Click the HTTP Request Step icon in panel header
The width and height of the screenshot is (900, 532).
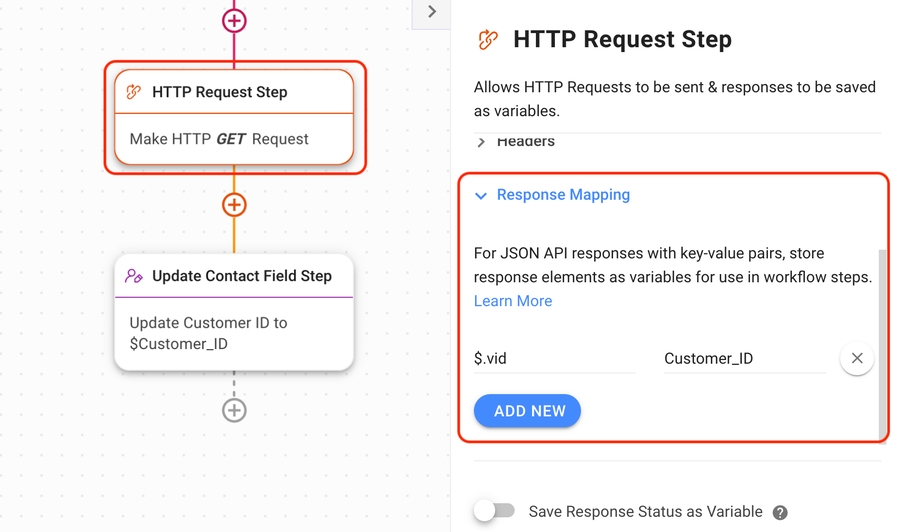click(488, 40)
